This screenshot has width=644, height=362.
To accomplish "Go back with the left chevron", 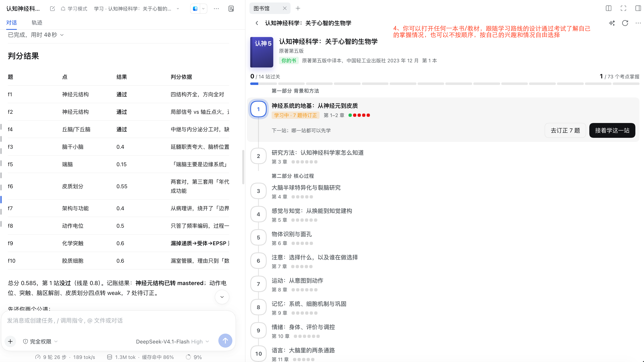I will click(257, 23).
